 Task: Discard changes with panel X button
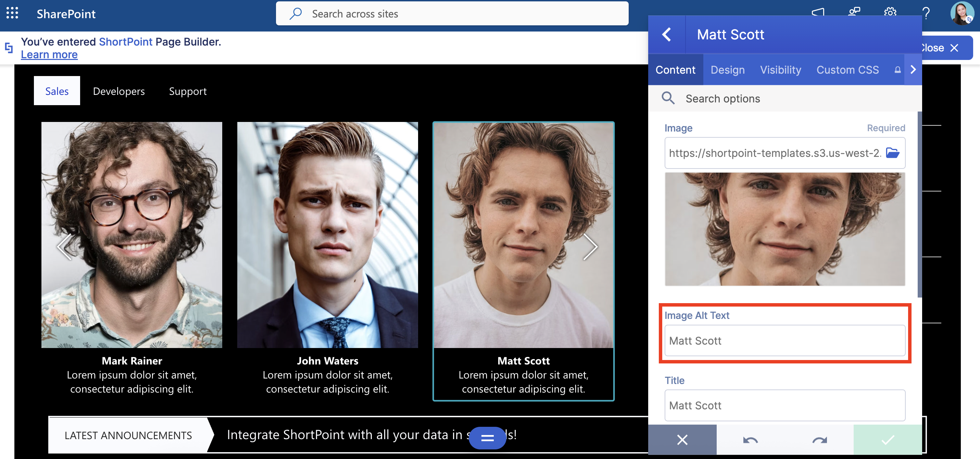[x=682, y=440]
